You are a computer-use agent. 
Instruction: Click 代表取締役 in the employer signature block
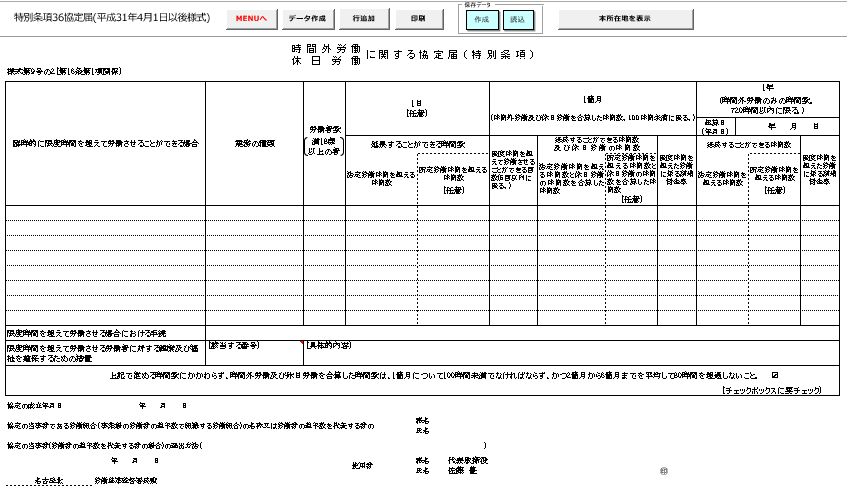point(468,460)
